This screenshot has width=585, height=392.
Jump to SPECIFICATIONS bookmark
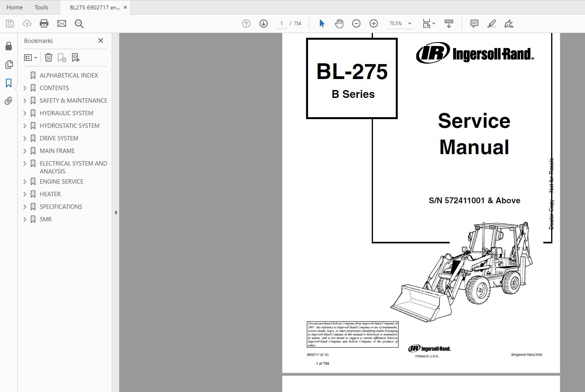[61, 206]
